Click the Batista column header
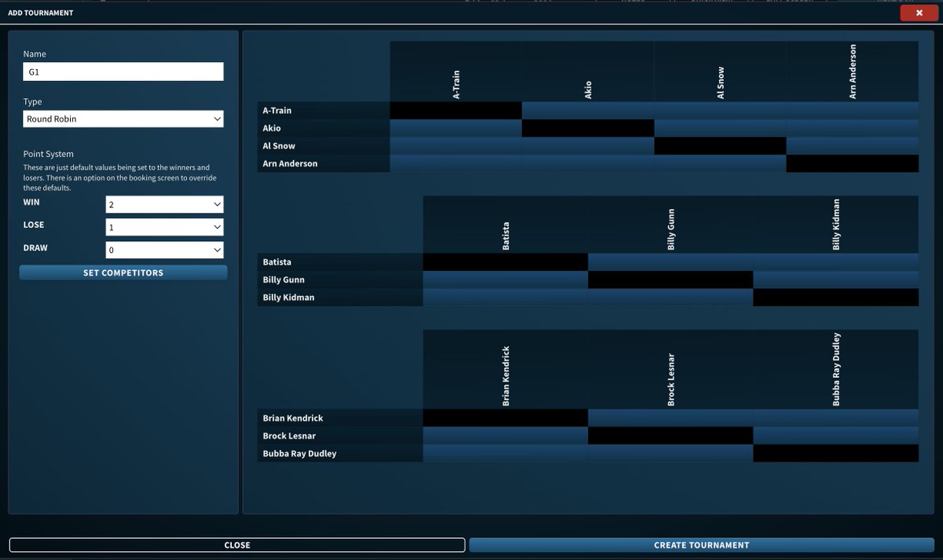Viewport: 943px width, 560px height. point(505,225)
